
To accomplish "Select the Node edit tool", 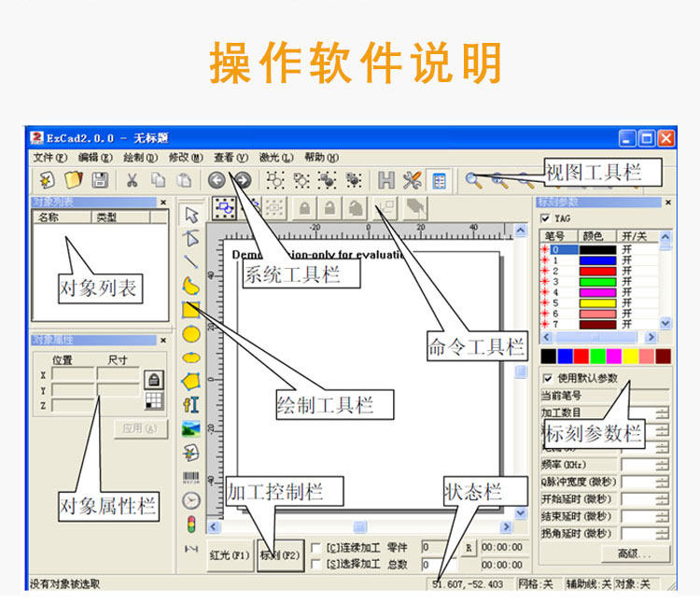I will coord(191,238).
